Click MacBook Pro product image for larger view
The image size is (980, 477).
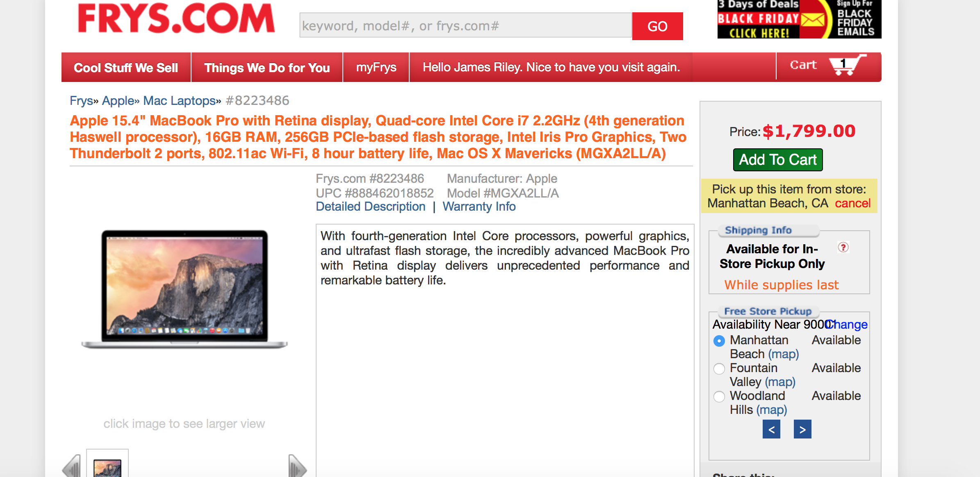(185, 289)
